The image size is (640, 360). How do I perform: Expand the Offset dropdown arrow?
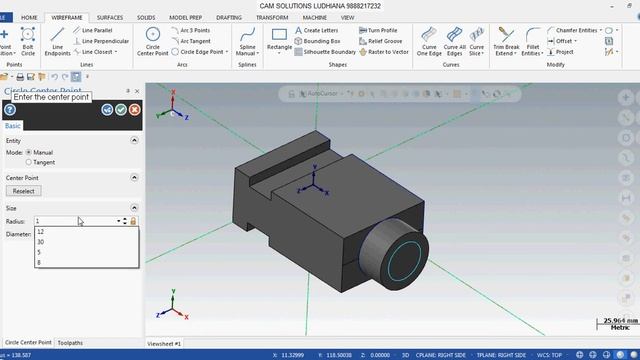(x=576, y=41)
